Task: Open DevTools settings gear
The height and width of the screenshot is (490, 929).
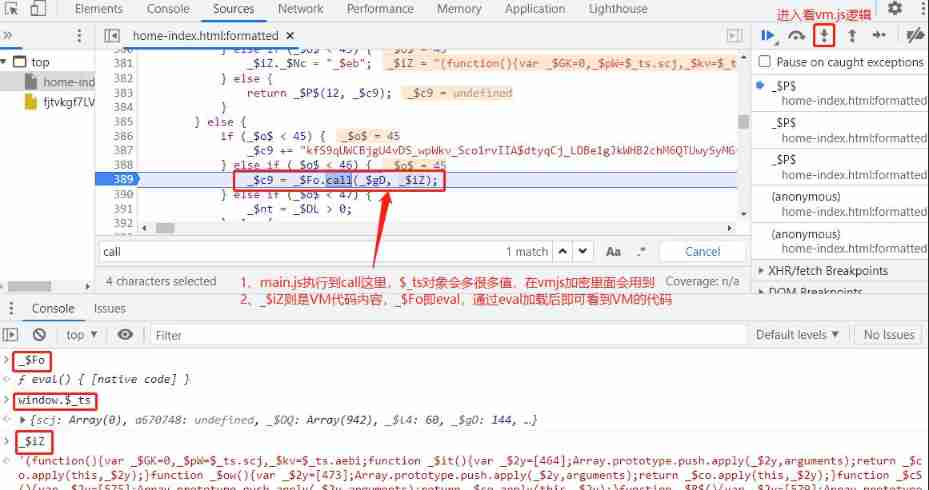Action: tap(895, 8)
